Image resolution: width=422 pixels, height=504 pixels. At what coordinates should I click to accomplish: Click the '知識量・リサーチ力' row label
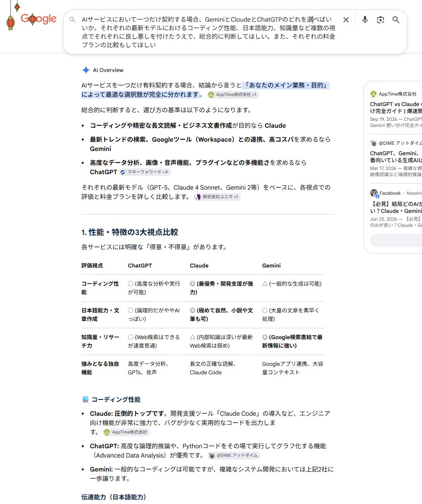(x=100, y=341)
